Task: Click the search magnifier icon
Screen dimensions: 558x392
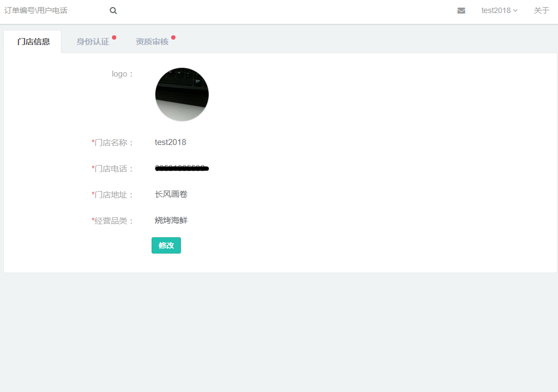Action: [x=113, y=11]
